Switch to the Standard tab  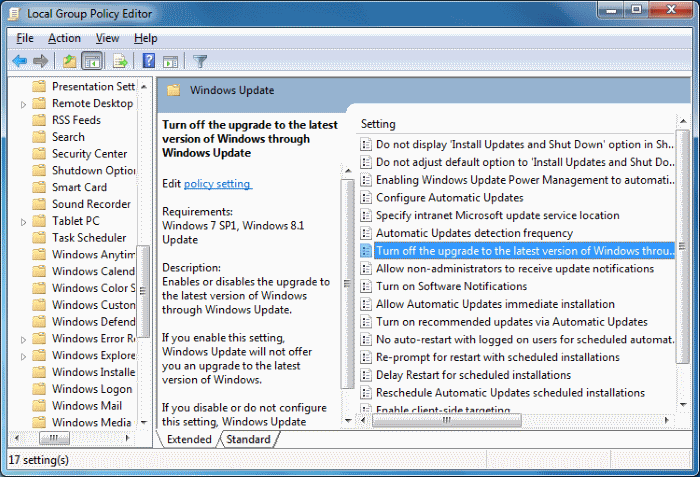248,439
